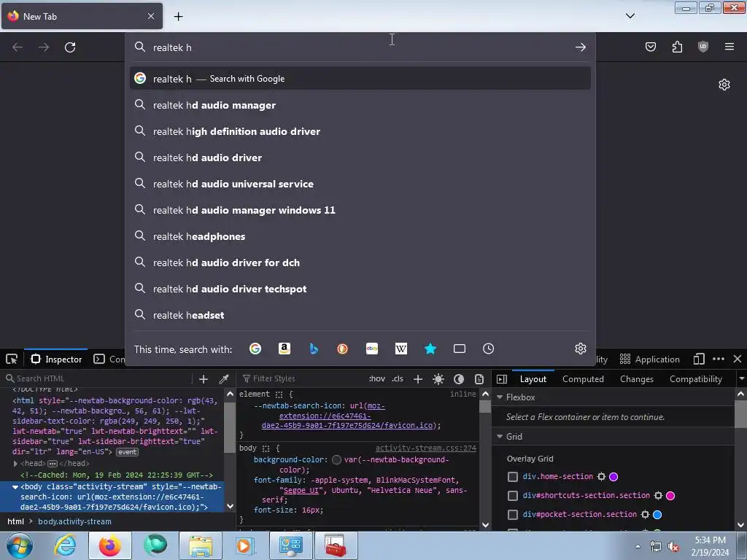Click the Firefox reload button
Viewport: 747px width, 560px height.
pos(70,47)
